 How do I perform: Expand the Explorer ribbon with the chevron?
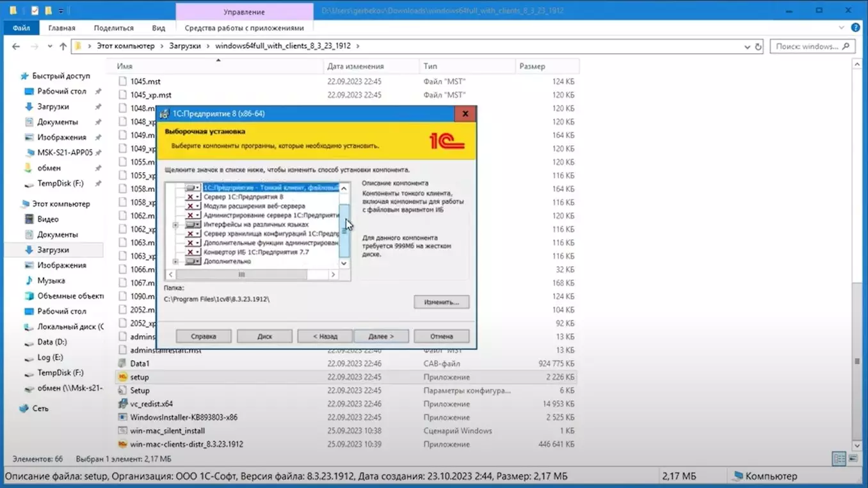coord(842,28)
